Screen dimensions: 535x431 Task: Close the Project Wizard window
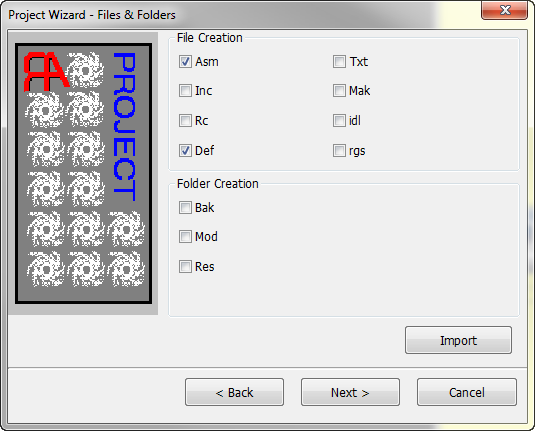click(504, 10)
